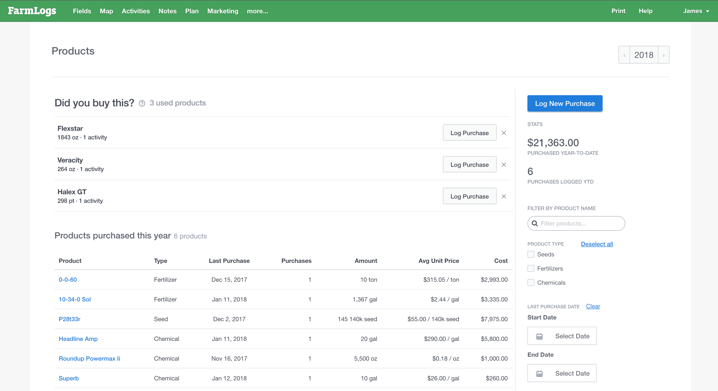Focus the Filter products search field
718x391 pixels.
tap(576, 223)
